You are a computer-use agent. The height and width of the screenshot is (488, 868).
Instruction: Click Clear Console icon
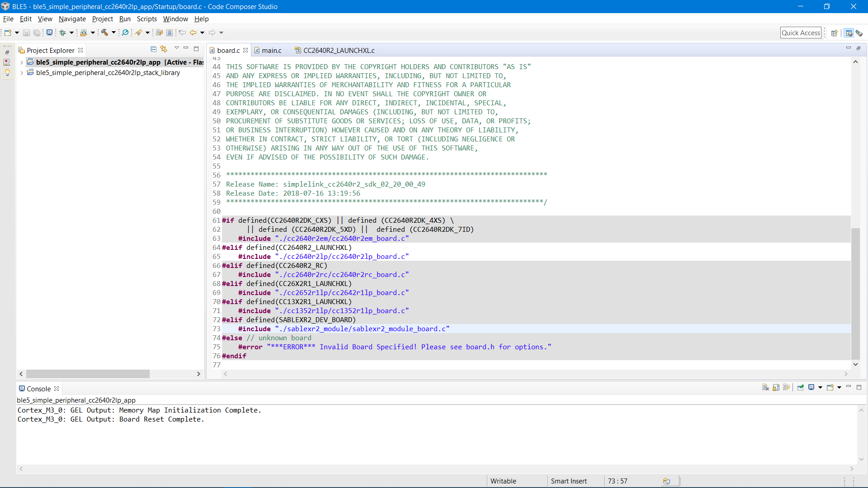765,387
